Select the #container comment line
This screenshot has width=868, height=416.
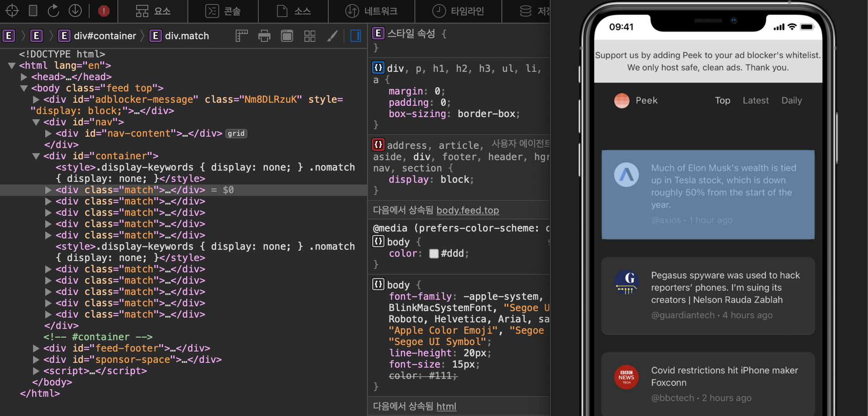click(x=98, y=337)
